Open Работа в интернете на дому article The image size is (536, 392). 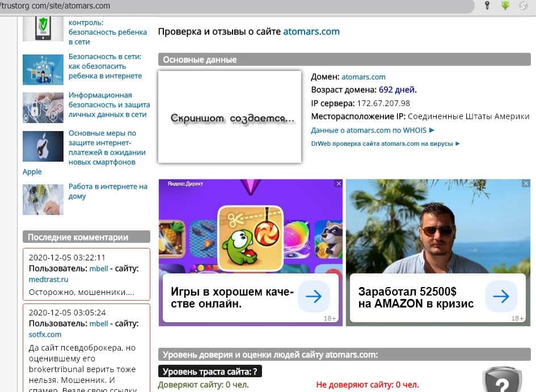(108, 191)
